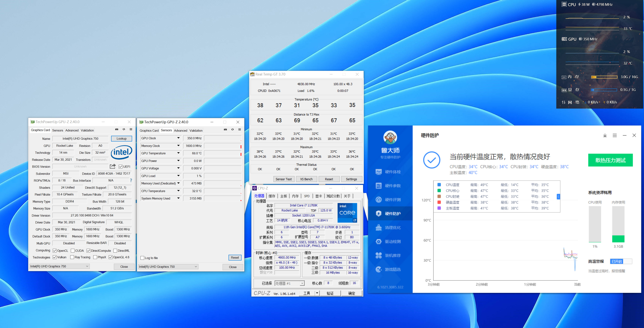Expand the GPU Temperature sensor dropdown
Viewport: 644px width, 328px height.
coord(178,153)
